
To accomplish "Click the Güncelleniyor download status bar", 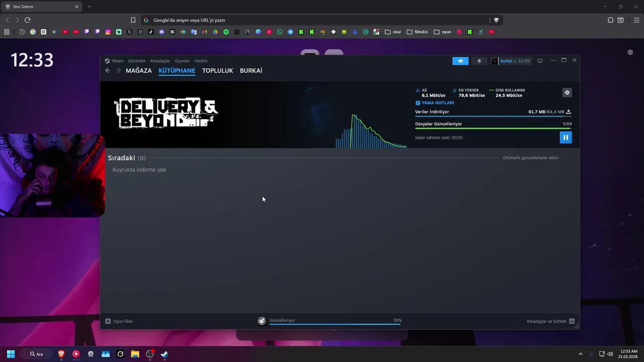I will tap(330, 321).
